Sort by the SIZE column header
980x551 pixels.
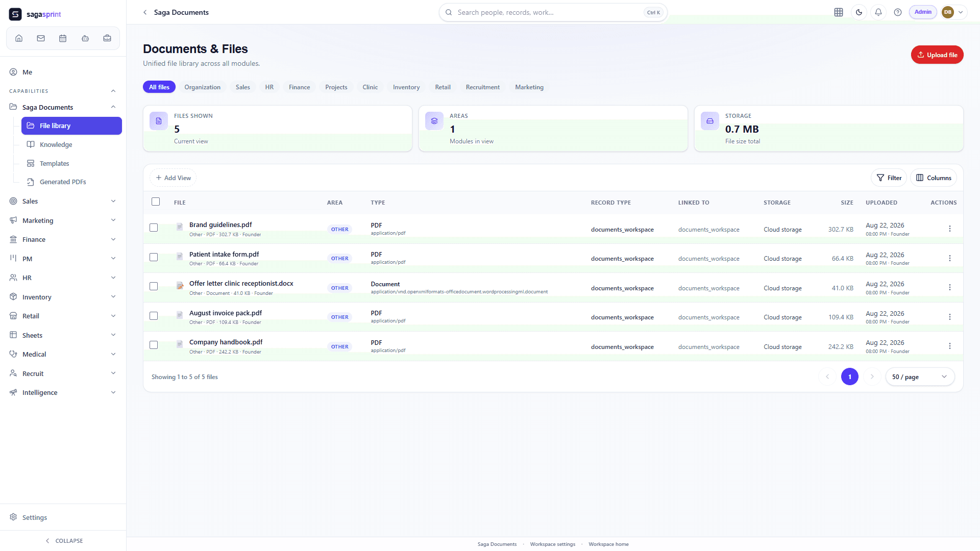847,203
